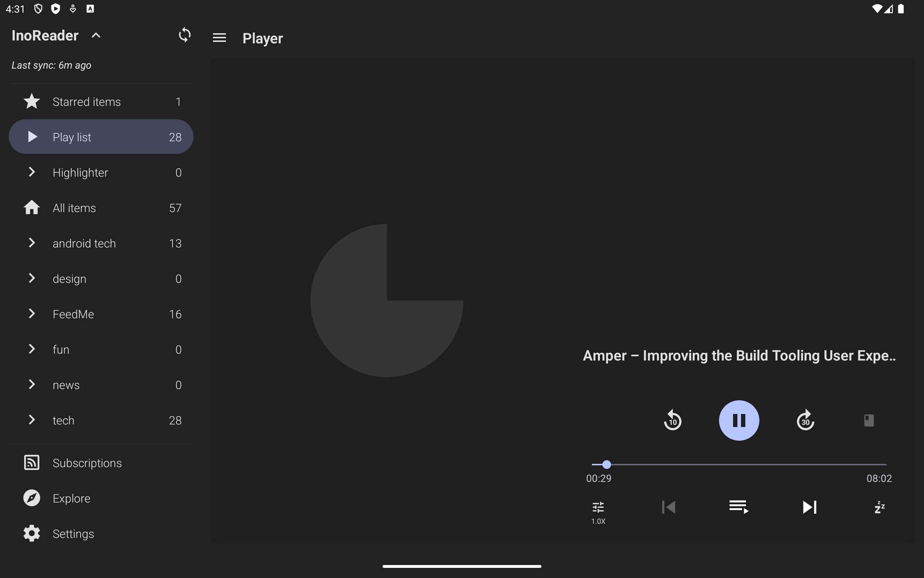Click the battery icon in status bar
Screen dimensions: 924x578
click(901, 9)
